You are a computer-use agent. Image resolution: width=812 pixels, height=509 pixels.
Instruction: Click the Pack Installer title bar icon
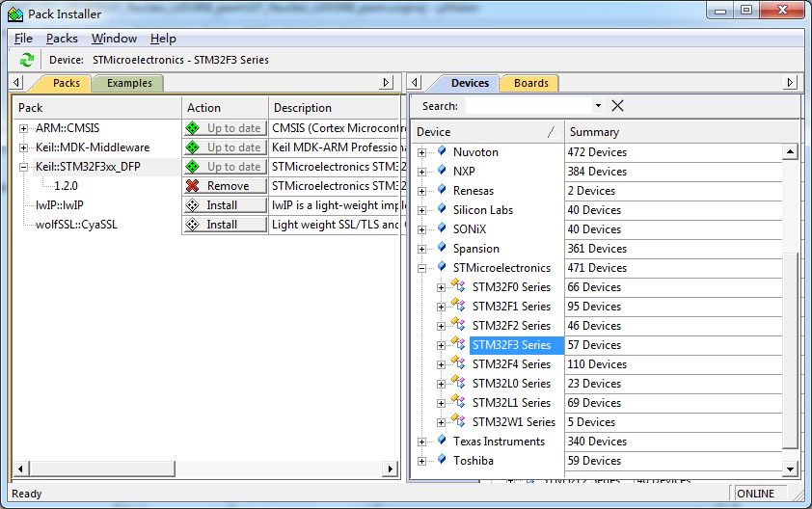[x=15, y=14]
